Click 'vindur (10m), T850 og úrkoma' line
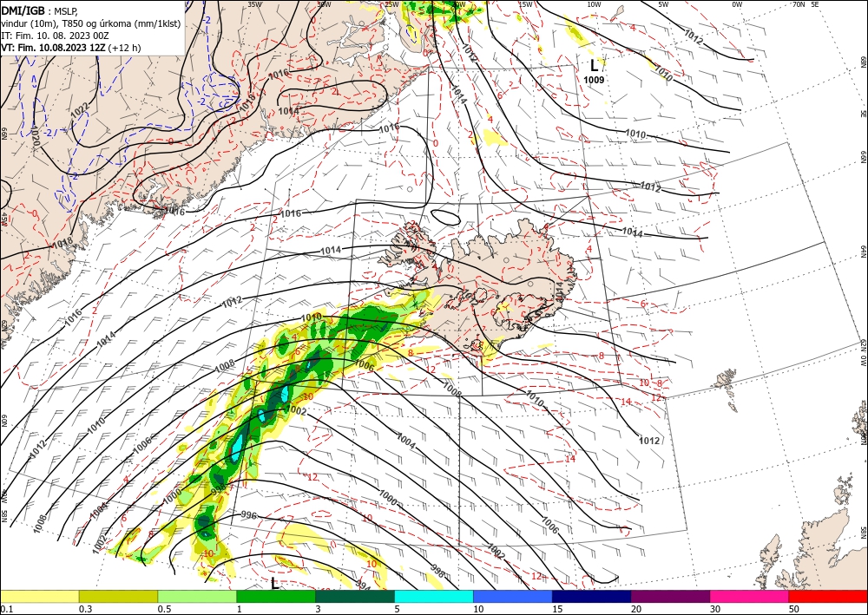Viewport: 868px width, 615px height. pyautogui.click(x=89, y=23)
